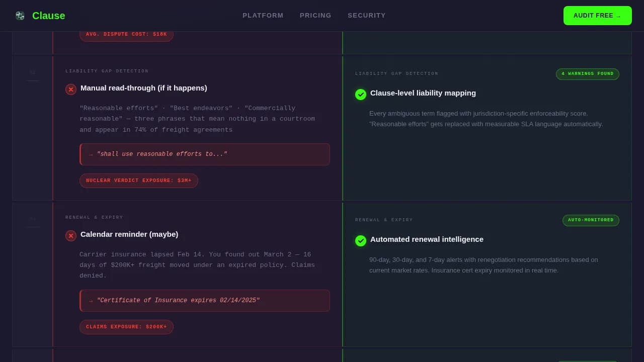644x362 pixels.
Task: Click green check icon beside Clause-level liability mapping
Action: pyautogui.click(x=361, y=95)
